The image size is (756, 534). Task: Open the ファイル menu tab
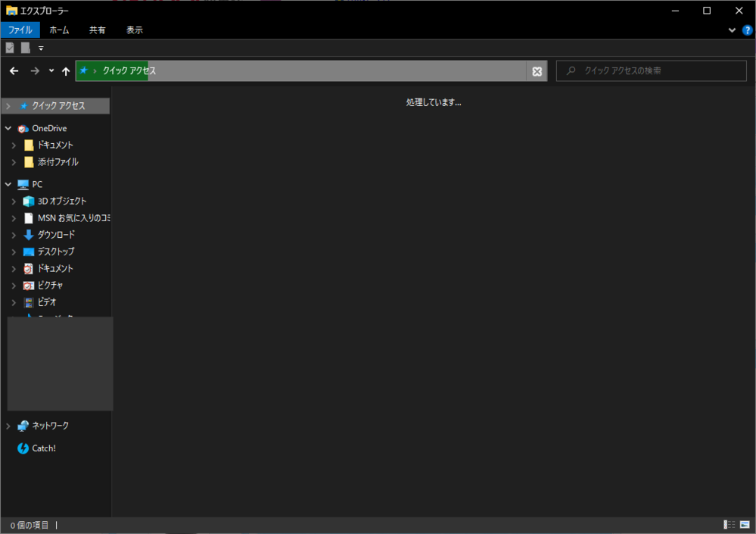[x=20, y=30]
